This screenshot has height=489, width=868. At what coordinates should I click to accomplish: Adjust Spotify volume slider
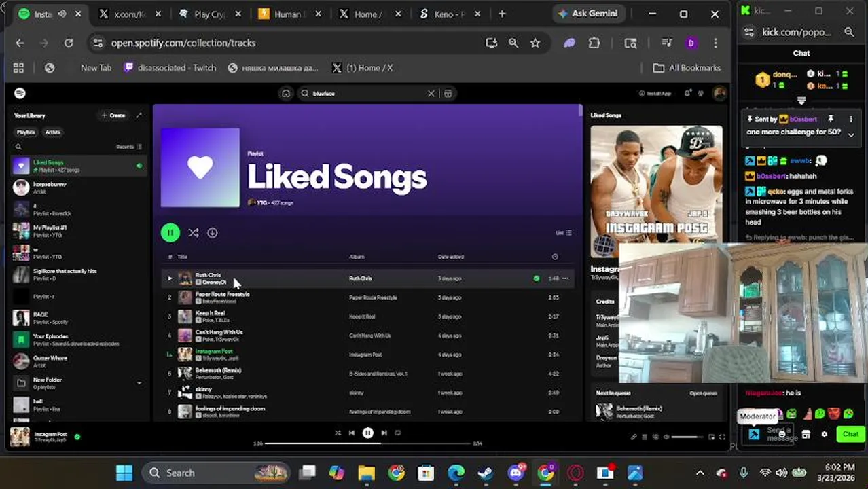point(687,437)
